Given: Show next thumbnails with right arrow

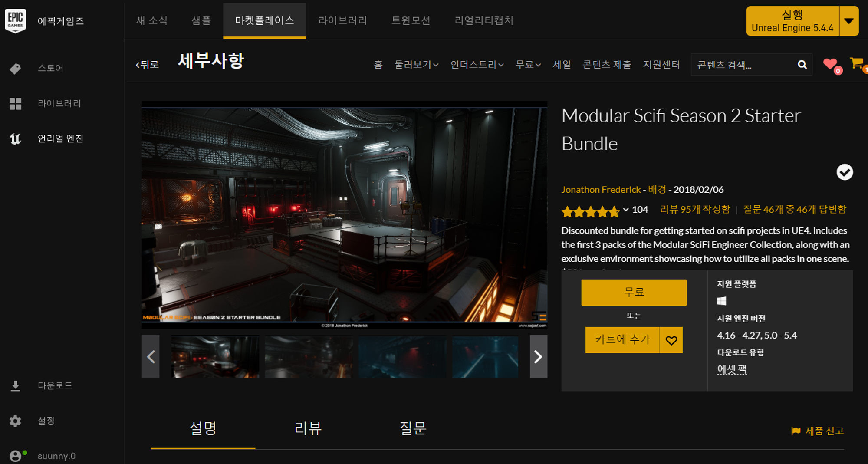Looking at the screenshot, I should (538, 357).
